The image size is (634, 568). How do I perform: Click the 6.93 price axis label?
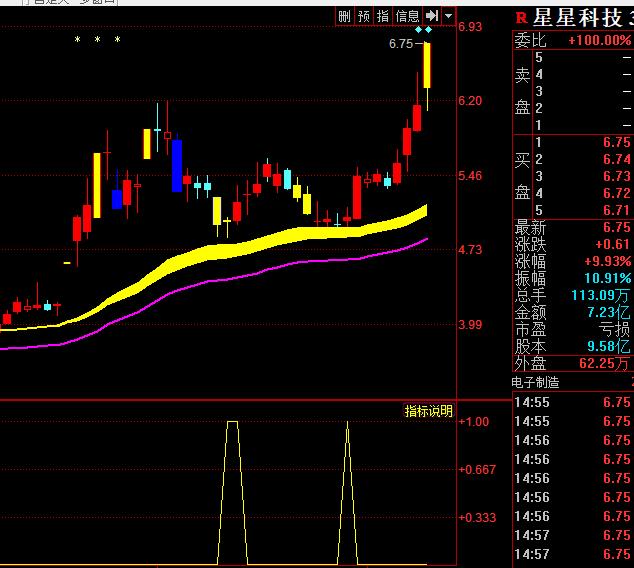pyautogui.click(x=470, y=27)
